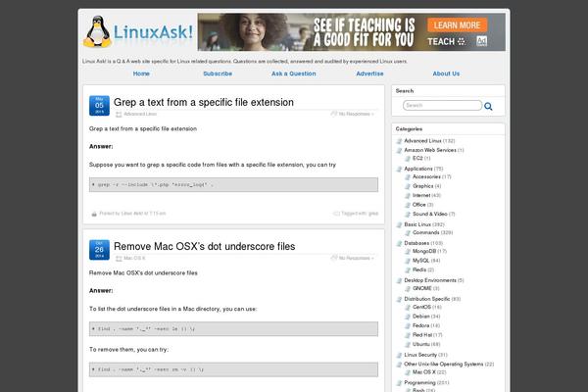588x392 pixels.
Task: Open post 'Remove Mac OSX's dot underscore files'
Action: coord(205,246)
